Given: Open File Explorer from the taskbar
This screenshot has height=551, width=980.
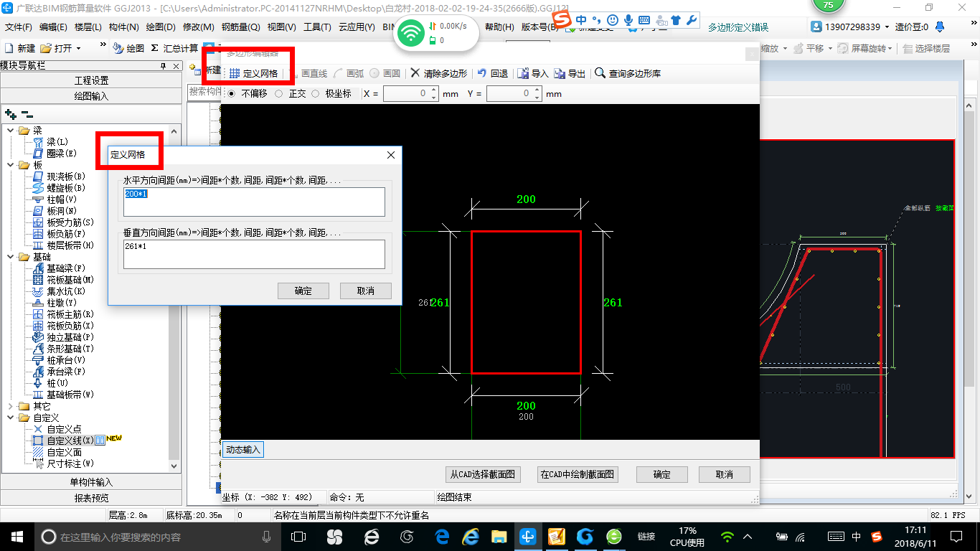Looking at the screenshot, I should tap(499, 536).
